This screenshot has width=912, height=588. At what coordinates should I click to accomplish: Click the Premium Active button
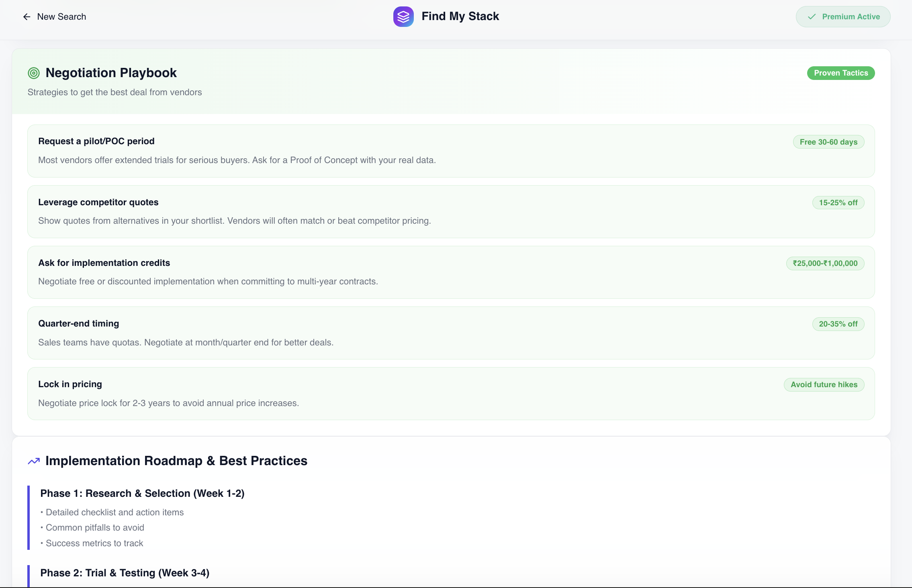point(843,16)
